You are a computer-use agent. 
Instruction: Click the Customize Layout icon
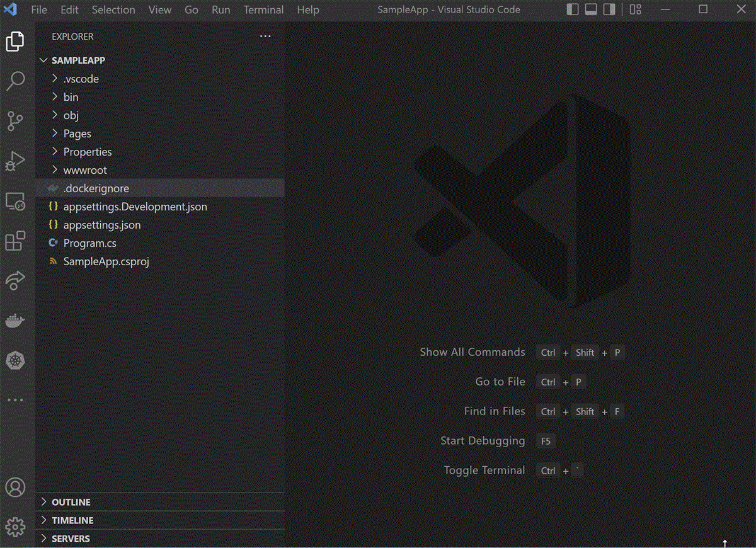point(636,9)
